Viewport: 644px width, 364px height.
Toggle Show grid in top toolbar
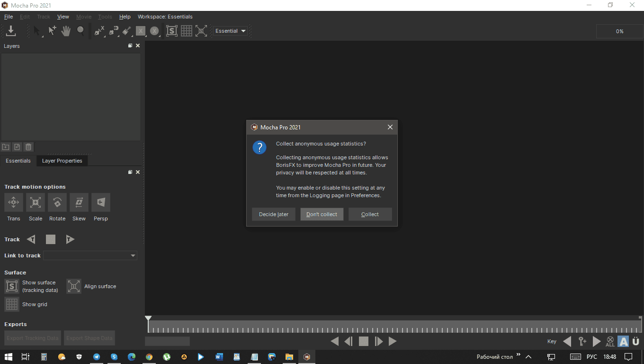point(187,31)
